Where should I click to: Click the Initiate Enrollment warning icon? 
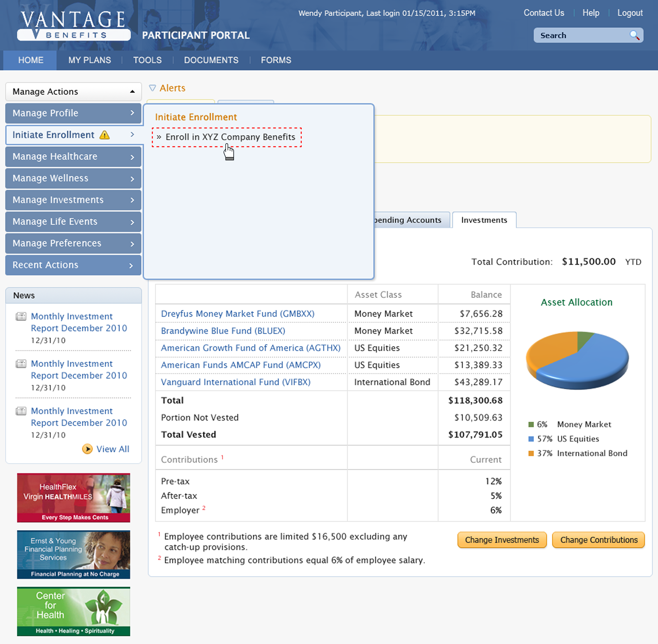point(105,135)
